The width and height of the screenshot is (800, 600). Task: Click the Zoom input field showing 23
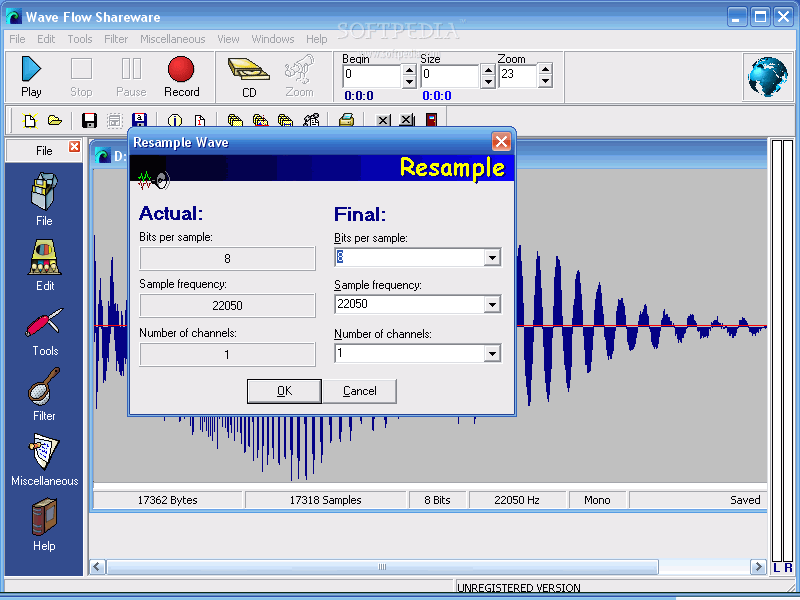point(518,76)
